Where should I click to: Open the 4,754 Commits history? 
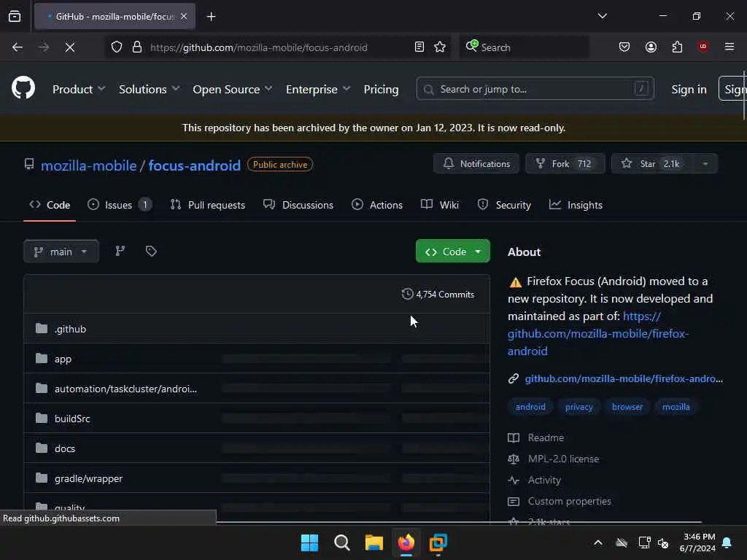coord(438,295)
